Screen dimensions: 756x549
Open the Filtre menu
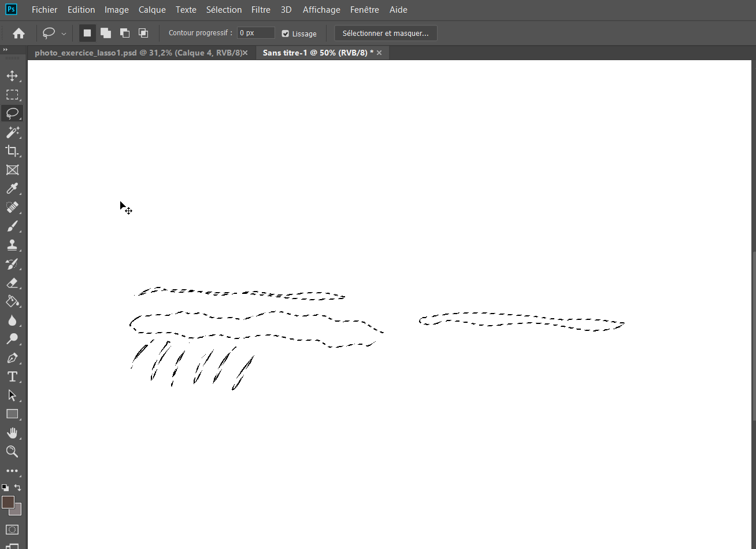point(261,9)
